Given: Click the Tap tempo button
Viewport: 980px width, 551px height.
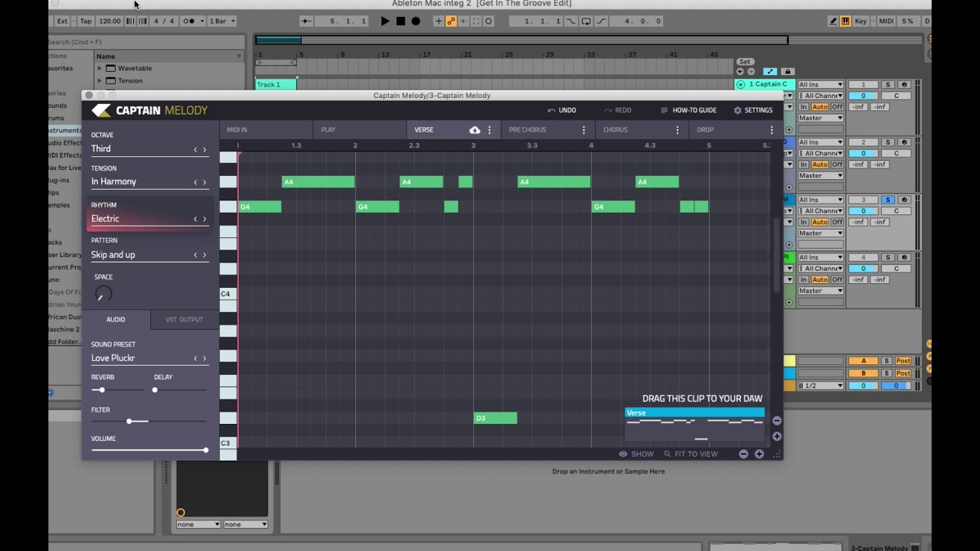Looking at the screenshot, I should (x=86, y=21).
